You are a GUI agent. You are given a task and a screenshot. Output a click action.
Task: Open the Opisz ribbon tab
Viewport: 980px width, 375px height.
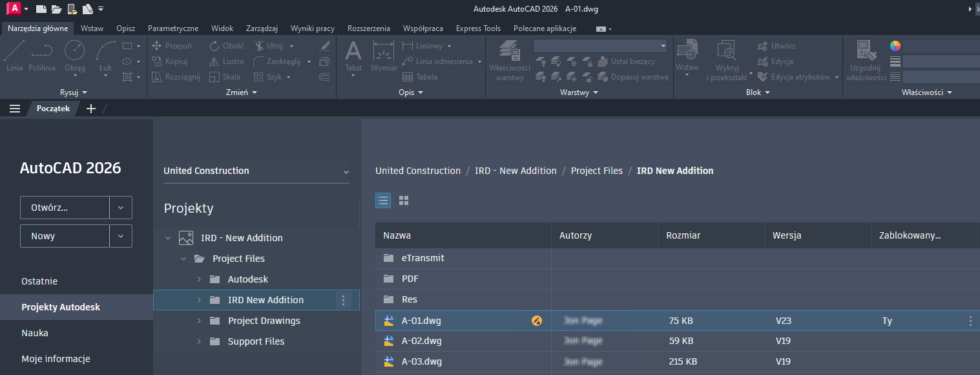[126, 28]
